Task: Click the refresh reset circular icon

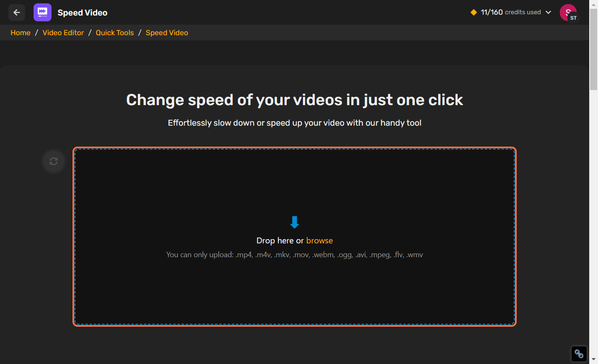Action: (x=54, y=161)
